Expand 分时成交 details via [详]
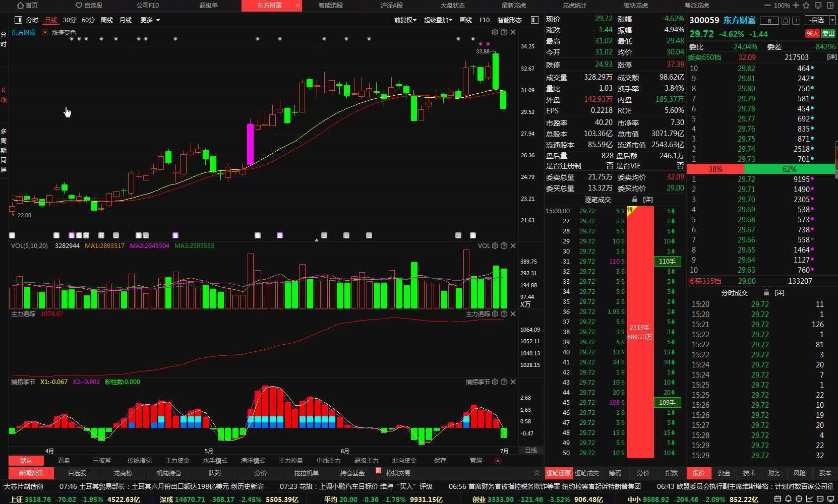The height and width of the screenshot is (504, 838). coord(780,293)
